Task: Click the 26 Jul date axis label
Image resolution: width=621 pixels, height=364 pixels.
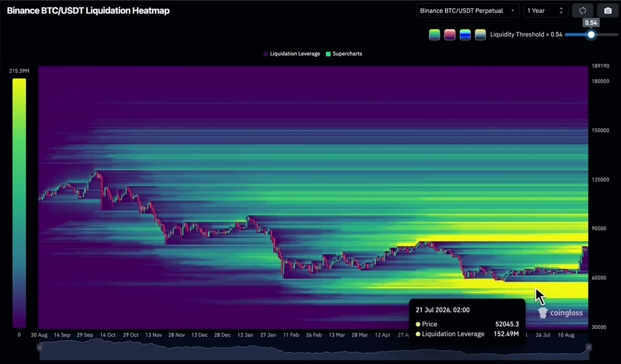Action: tap(543, 335)
